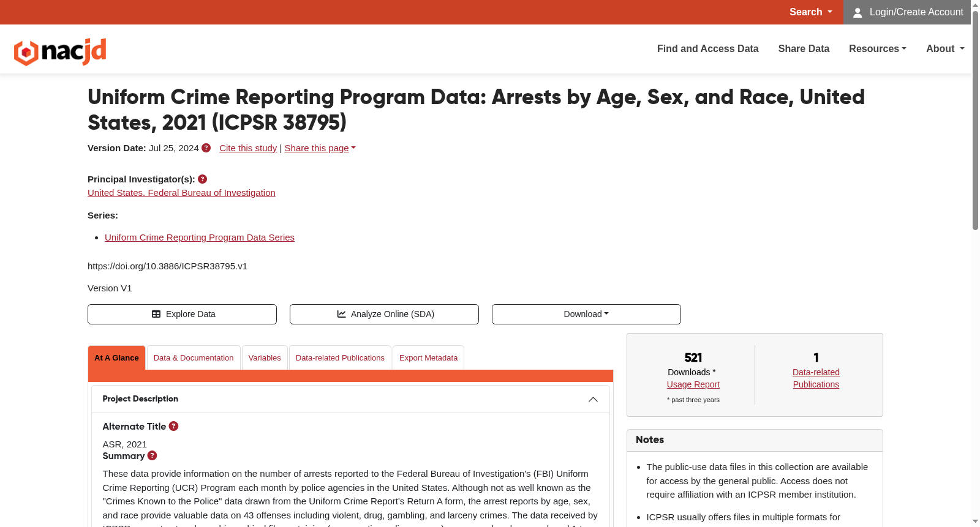Open the Usage Report link
The width and height of the screenshot is (980, 527).
693,384
